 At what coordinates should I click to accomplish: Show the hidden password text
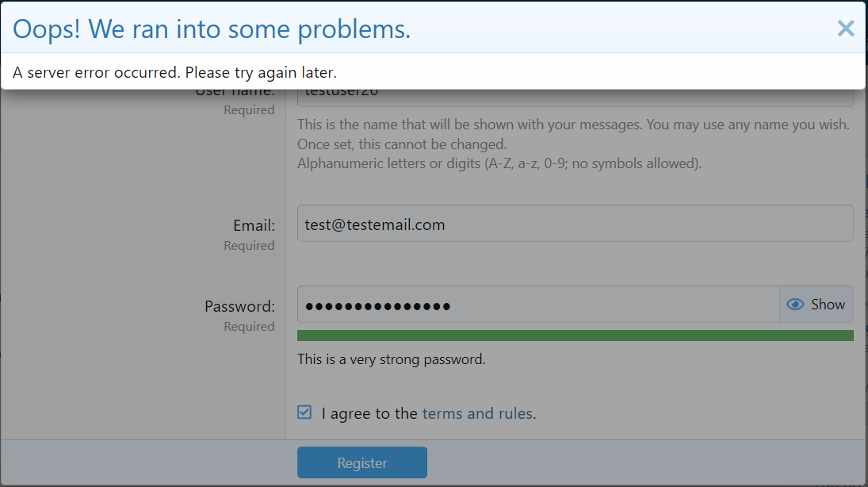pyautogui.click(x=816, y=304)
